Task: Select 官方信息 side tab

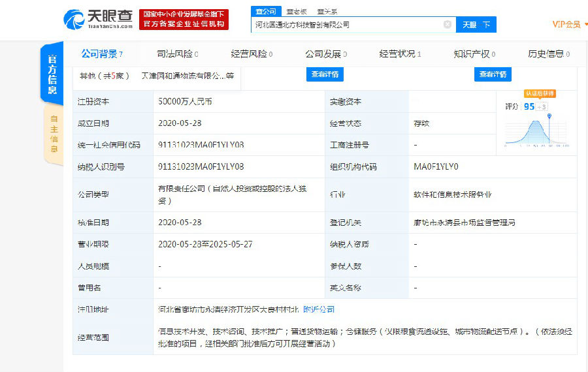Action: 52,74
